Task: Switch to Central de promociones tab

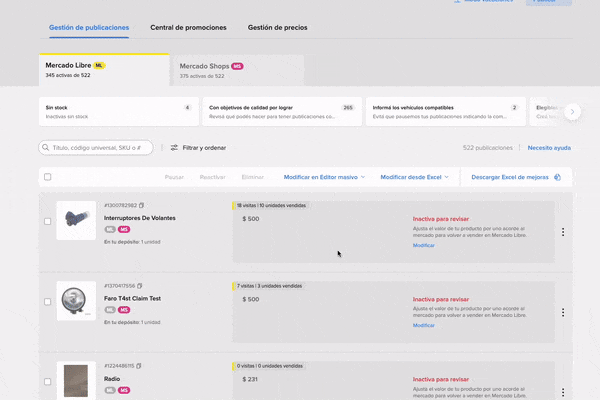Action: [x=188, y=28]
